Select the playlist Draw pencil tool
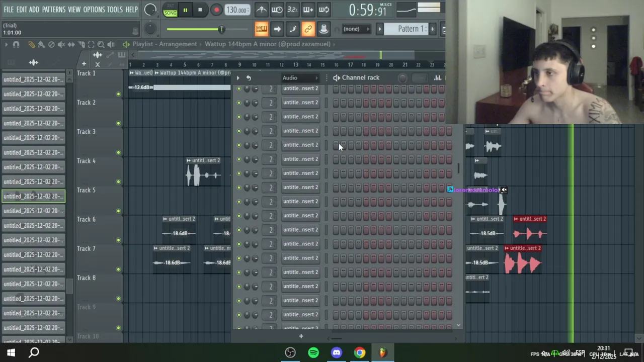Screen dimensions: 644x362 pos(31,44)
